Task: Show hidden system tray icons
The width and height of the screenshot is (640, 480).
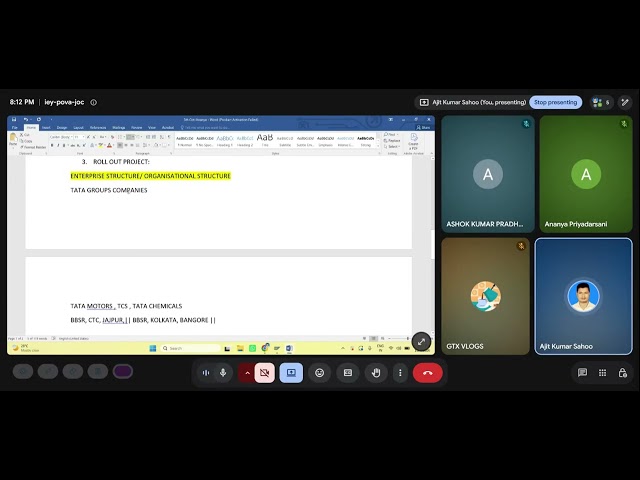Action: coord(343,348)
